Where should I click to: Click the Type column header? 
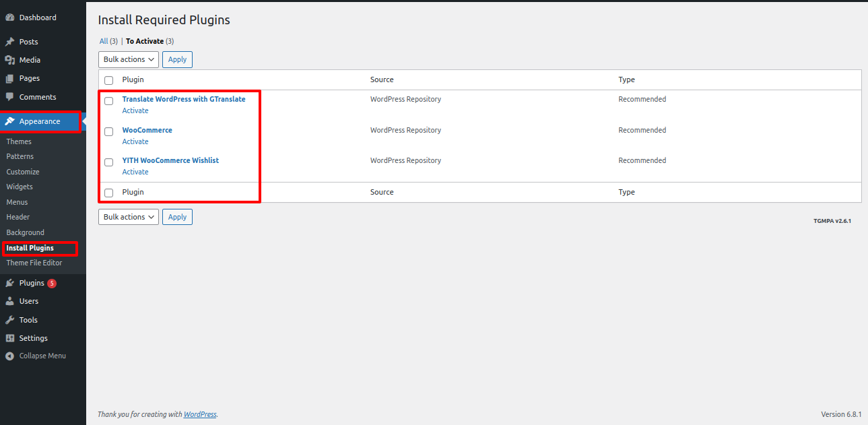point(627,79)
